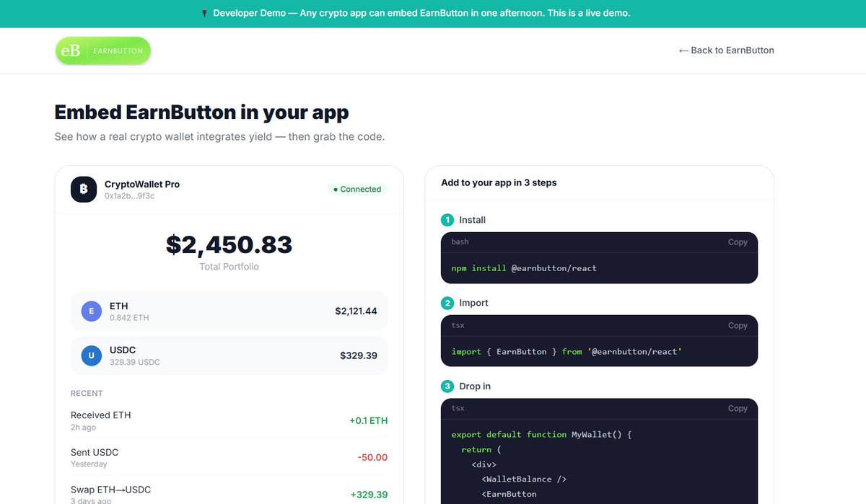
Task: Click the +0.1 ETH amount
Action: pyautogui.click(x=368, y=420)
